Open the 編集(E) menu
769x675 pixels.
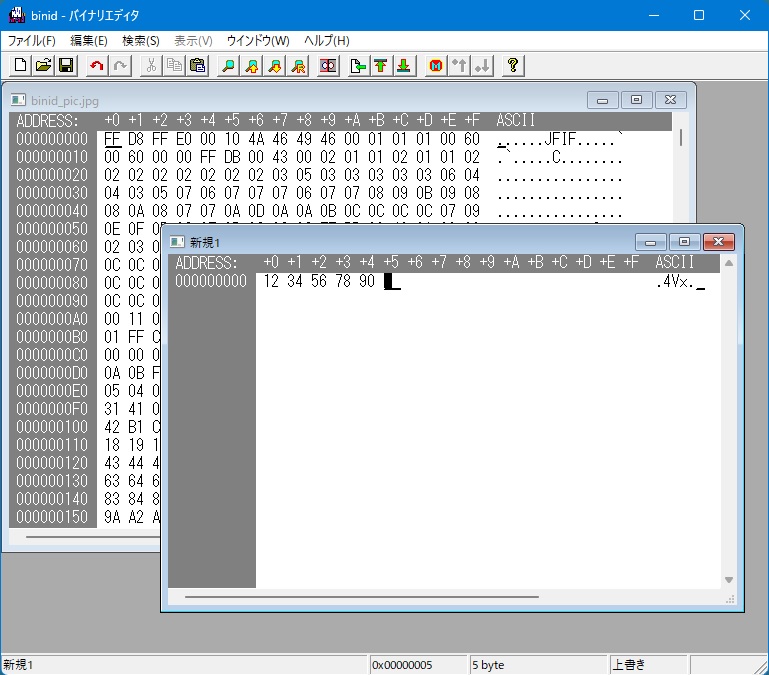(89, 41)
